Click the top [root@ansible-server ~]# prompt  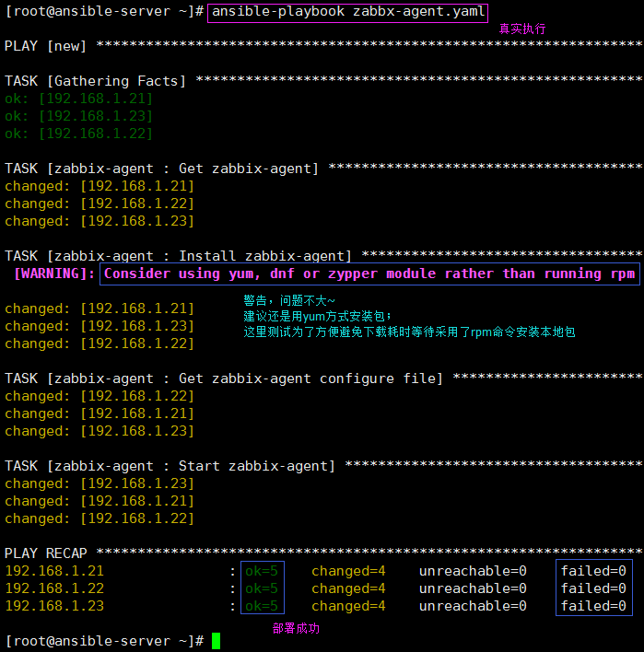pos(104,12)
